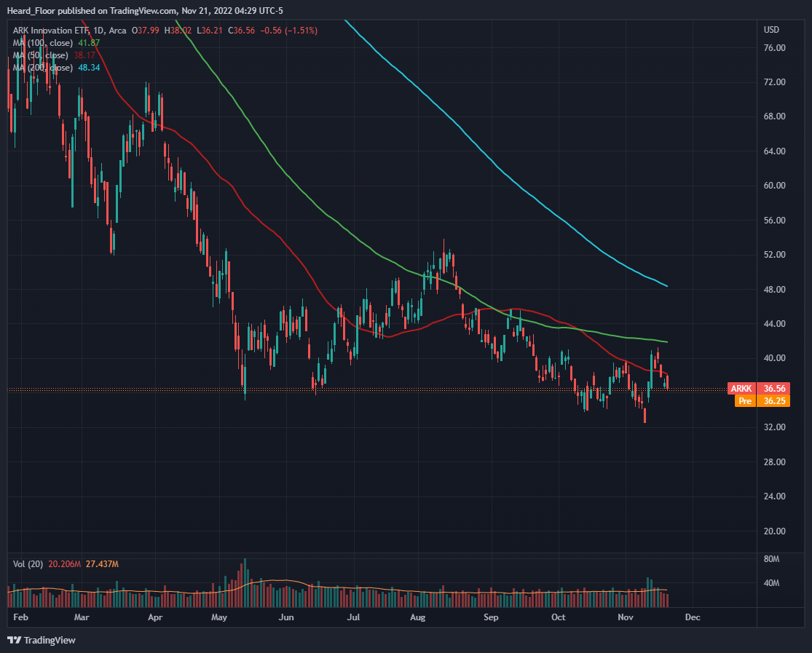The image size is (812, 653).
Task: Click the May label on the time axis
Action: click(x=219, y=617)
